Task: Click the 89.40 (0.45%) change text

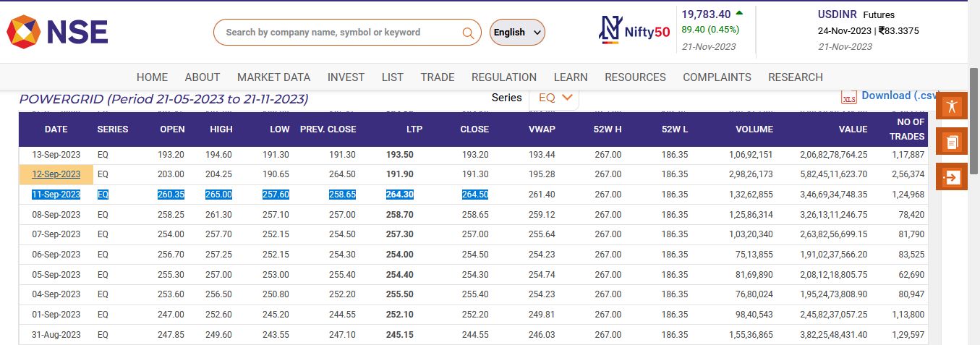Action: 710,30
